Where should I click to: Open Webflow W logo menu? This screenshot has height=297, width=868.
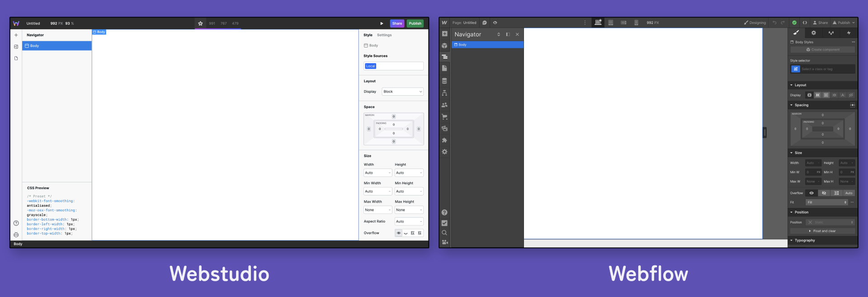(x=444, y=23)
